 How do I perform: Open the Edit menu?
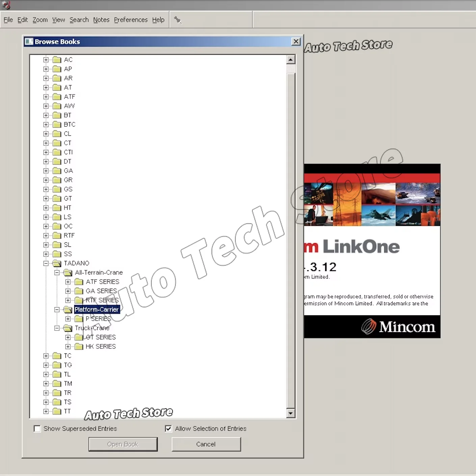23,20
